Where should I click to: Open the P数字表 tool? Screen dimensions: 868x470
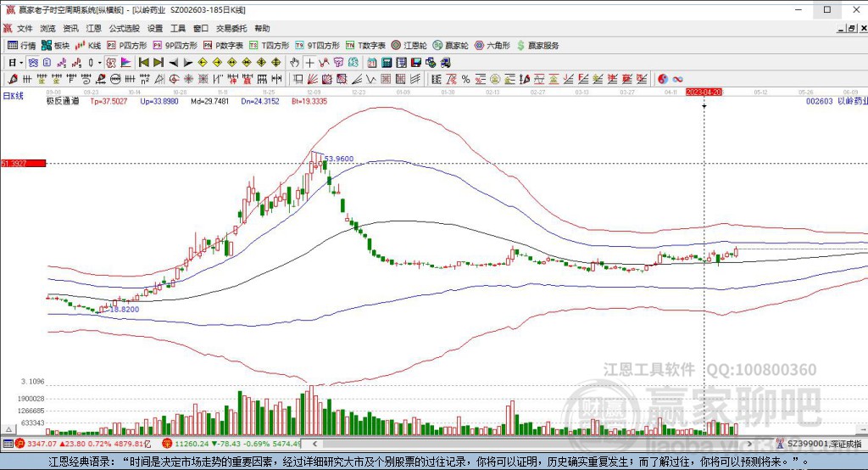coord(223,46)
